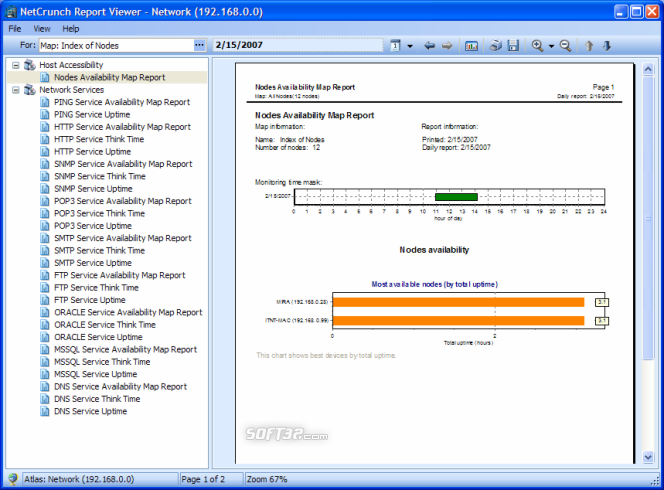This screenshot has width=664, height=490.
Task: Click the print report icon
Action: click(495, 45)
